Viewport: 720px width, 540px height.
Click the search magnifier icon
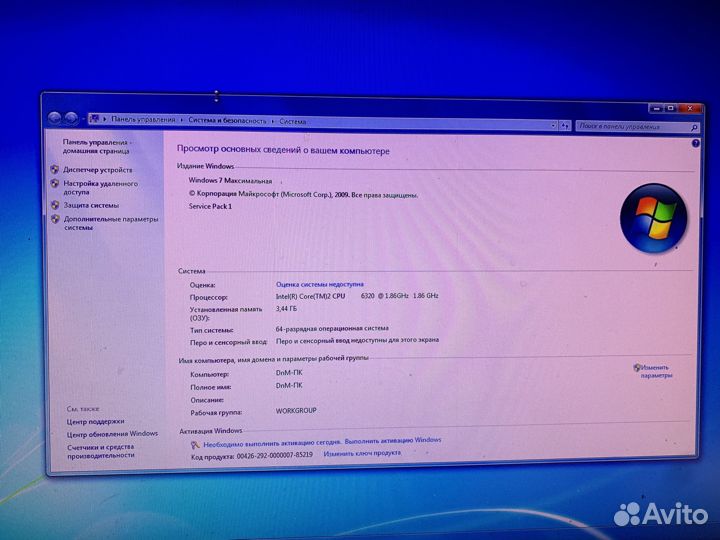(x=694, y=127)
